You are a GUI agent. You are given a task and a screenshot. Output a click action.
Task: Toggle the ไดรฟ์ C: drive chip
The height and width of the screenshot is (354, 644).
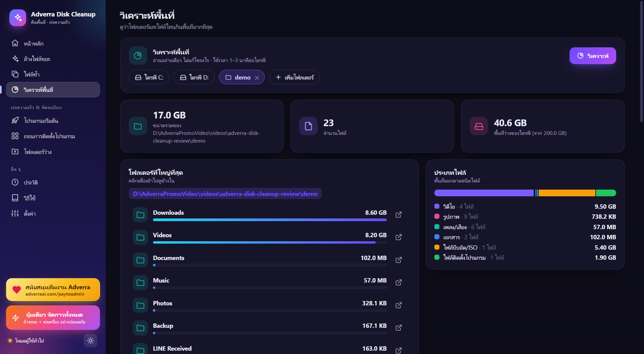click(x=149, y=77)
